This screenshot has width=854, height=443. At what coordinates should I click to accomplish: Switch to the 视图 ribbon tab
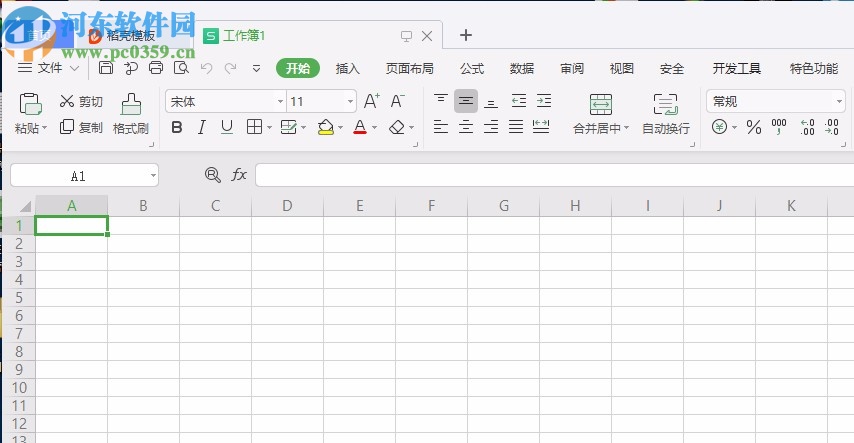(621, 69)
